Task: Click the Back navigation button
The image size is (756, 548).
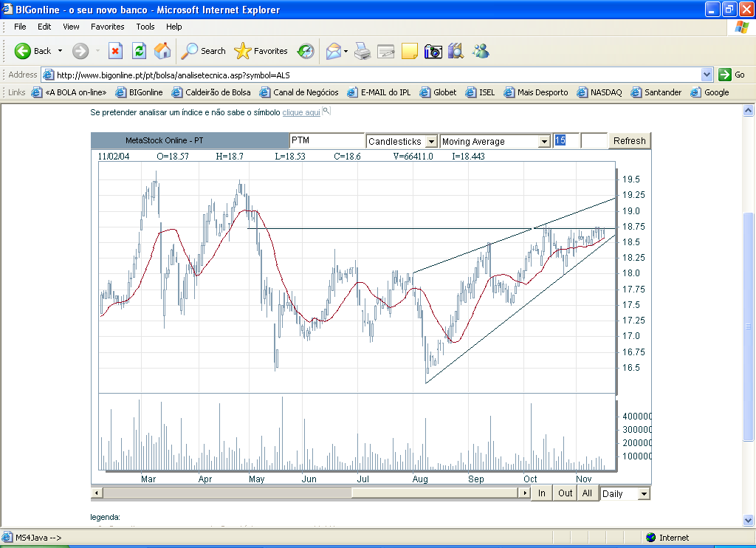Action: point(32,51)
